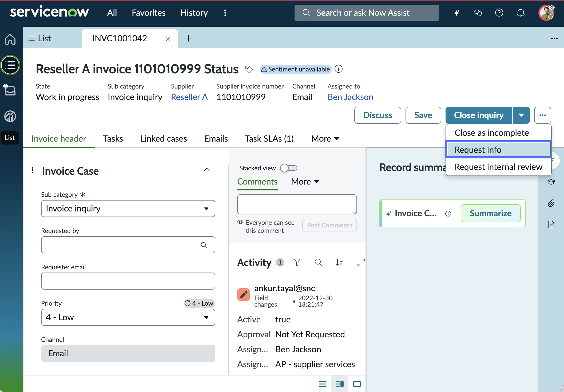Click the Invoice C... info icon
564x392 pixels.
pyautogui.click(x=448, y=213)
